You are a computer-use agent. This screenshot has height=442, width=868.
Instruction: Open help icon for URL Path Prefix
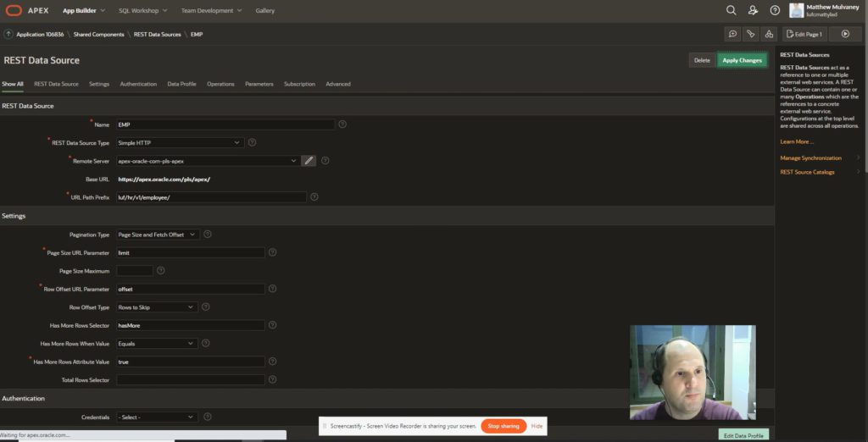tap(314, 197)
